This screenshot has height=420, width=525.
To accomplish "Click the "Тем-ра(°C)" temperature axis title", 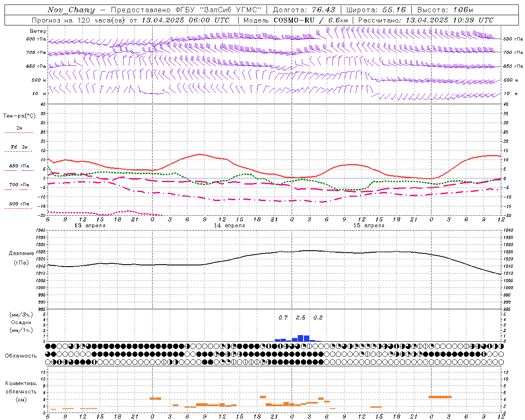I will pyautogui.click(x=19, y=116).
